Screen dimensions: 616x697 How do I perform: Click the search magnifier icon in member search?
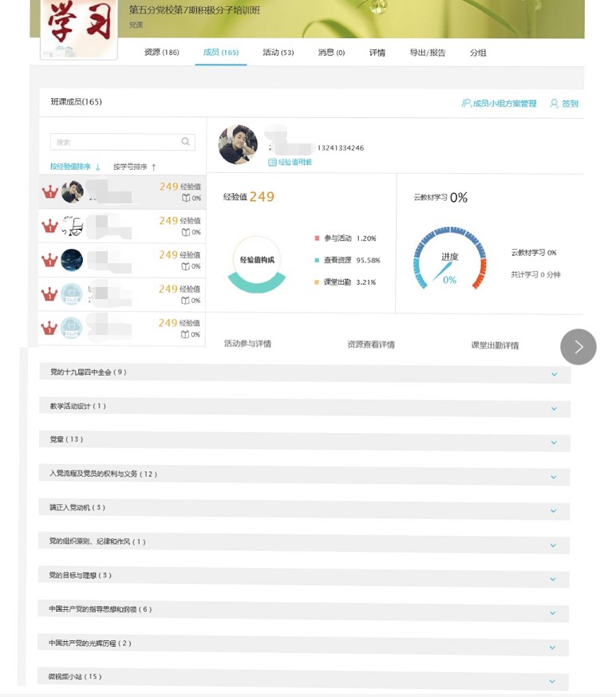[x=185, y=142]
